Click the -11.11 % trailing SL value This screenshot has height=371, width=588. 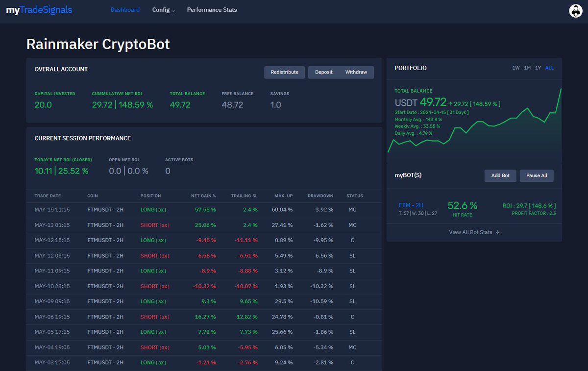pos(246,241)
